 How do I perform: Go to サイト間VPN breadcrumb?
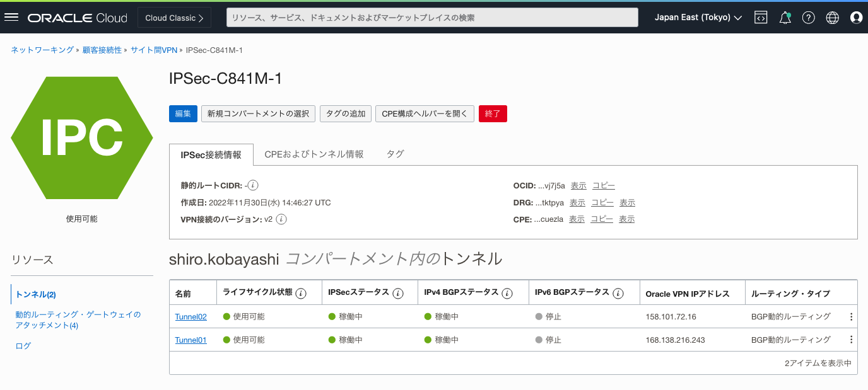coord(154,50)
